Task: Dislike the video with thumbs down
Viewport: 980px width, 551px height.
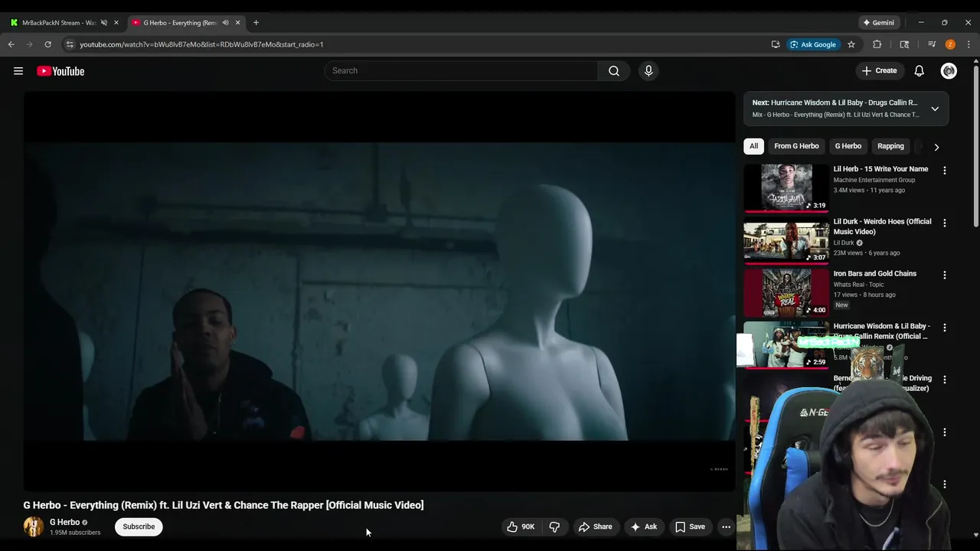Action: [x=554, y=527]
